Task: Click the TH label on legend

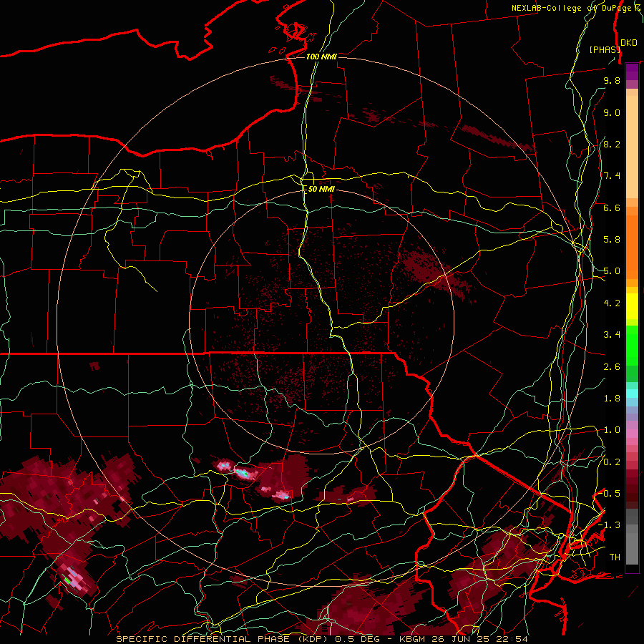Action: pyautogui.click(x=615, y=557)
